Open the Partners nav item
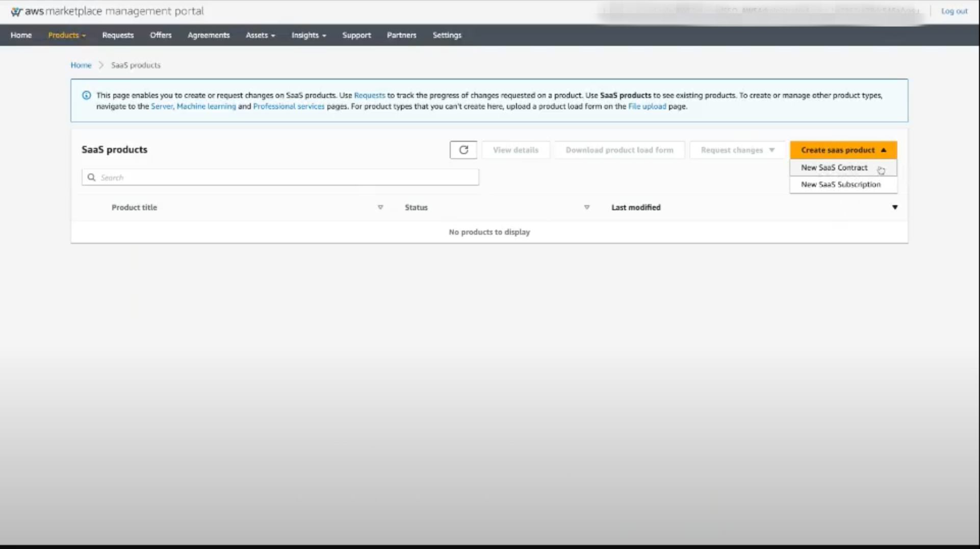 click(401, 35)
